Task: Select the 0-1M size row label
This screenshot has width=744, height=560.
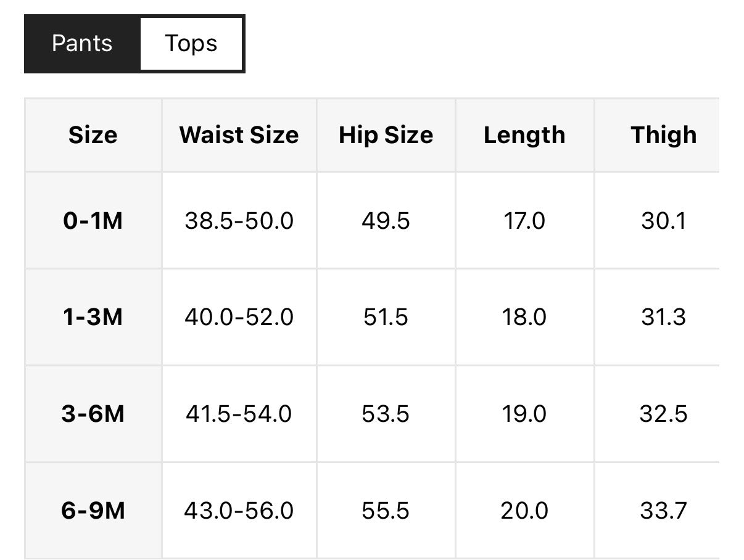Action: pos(93,220)
